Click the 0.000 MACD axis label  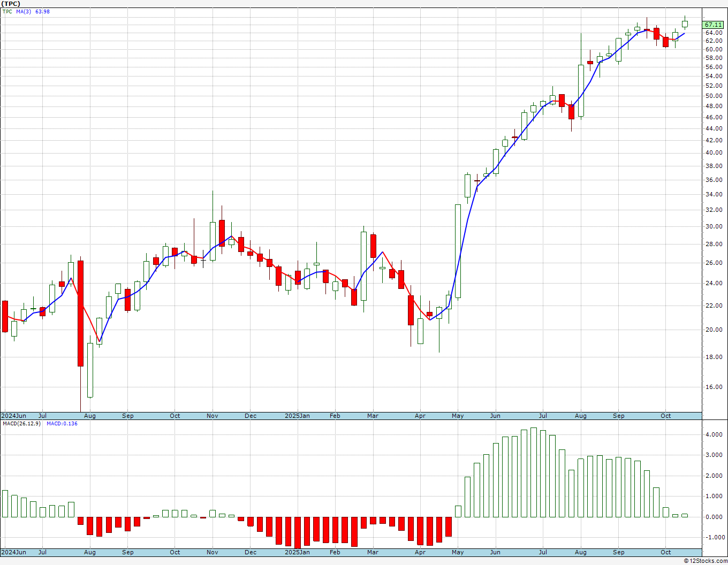point(715,517)
